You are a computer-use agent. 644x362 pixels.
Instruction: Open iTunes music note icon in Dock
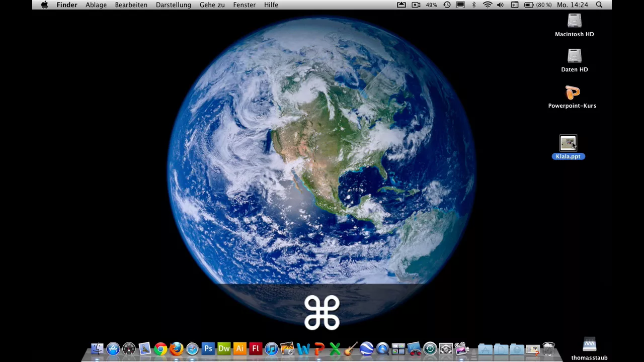(x=272, y=348)
